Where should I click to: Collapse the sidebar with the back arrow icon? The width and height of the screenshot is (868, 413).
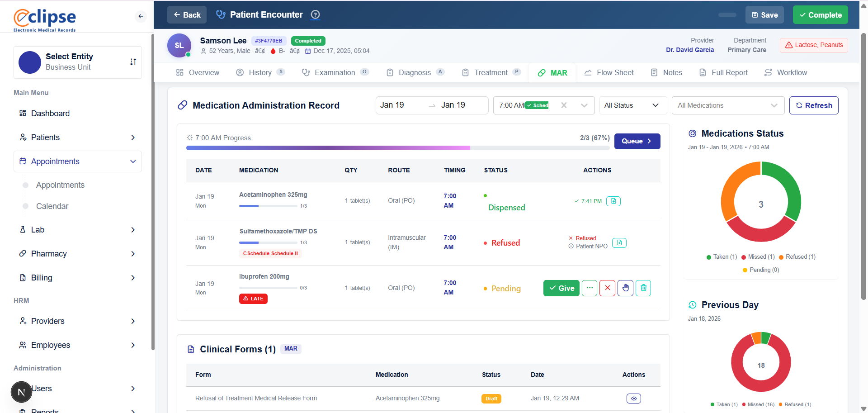pos(140,16)
